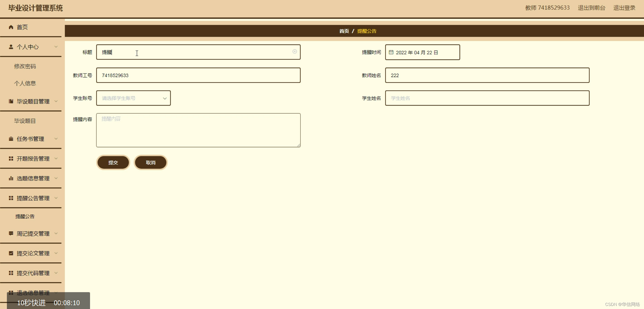Image resolution: width=644 pixels, height=309 pixels.
Task: Open 修改密码 in the sidebar
Action: [25, 66]
